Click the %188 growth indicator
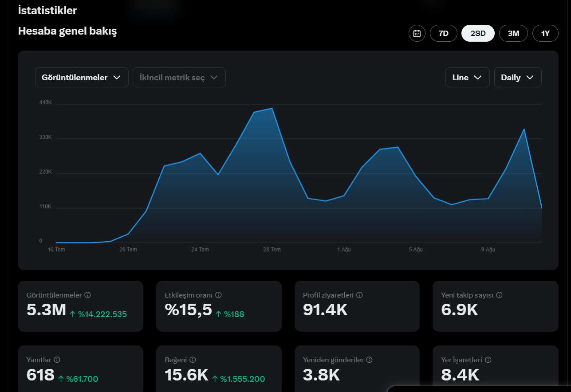The height and width of the screenshot is (392, 571). 230,314
